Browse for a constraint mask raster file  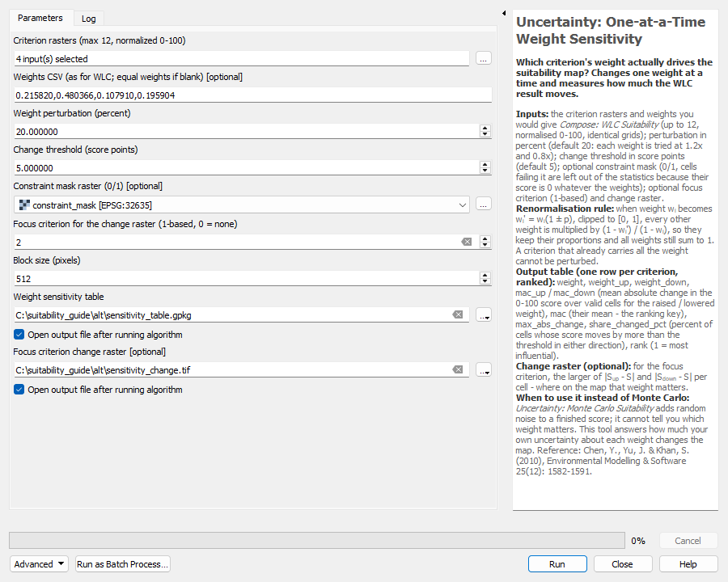[x=484, y=205]
